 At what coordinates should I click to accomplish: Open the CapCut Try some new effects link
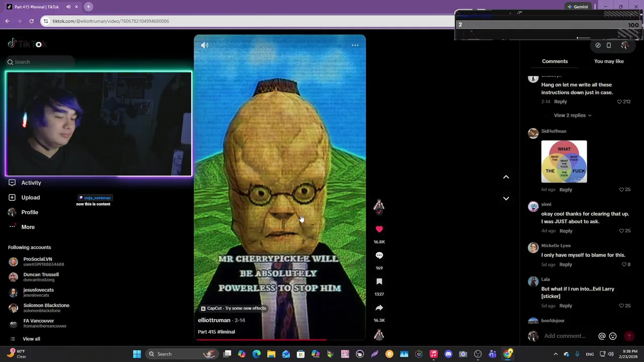coord(233,308)
